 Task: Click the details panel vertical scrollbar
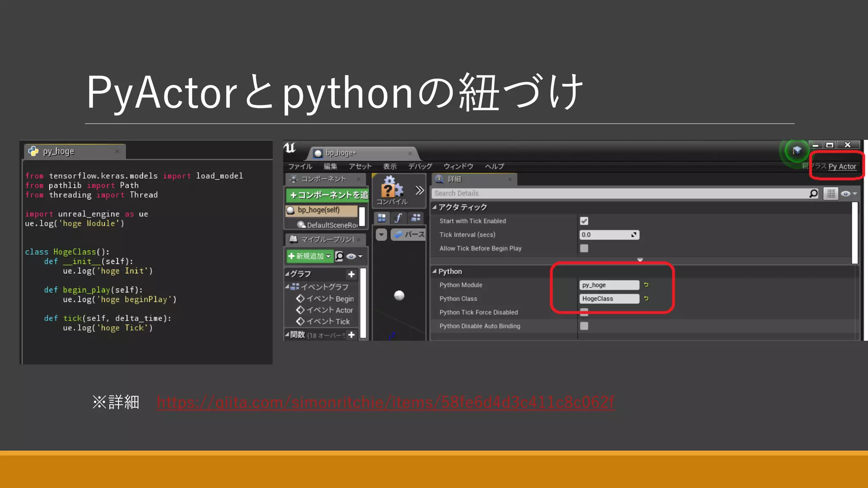[855, 232]
